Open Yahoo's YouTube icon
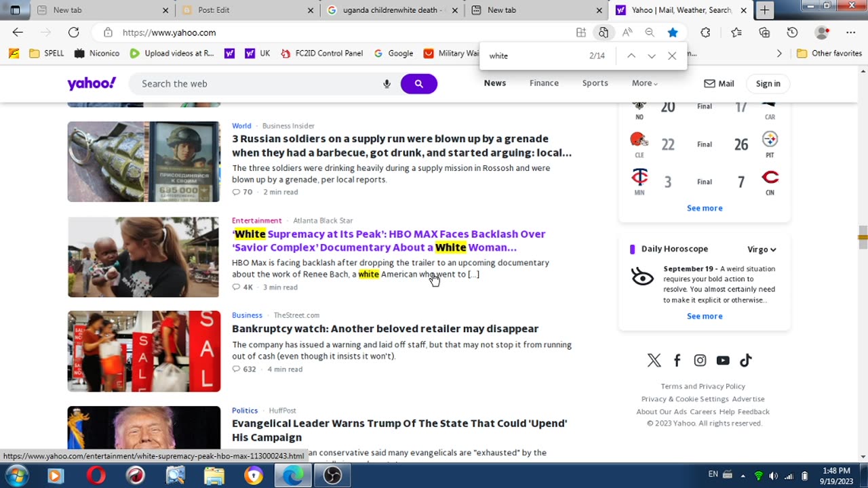The image size is (868, 488). click(723, 361)
